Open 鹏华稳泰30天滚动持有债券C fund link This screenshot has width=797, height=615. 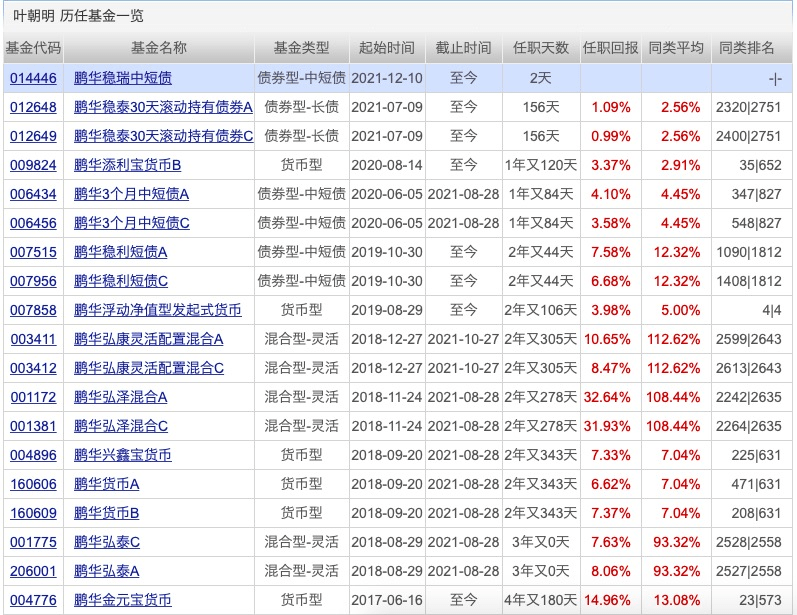(x=163, y=136)
